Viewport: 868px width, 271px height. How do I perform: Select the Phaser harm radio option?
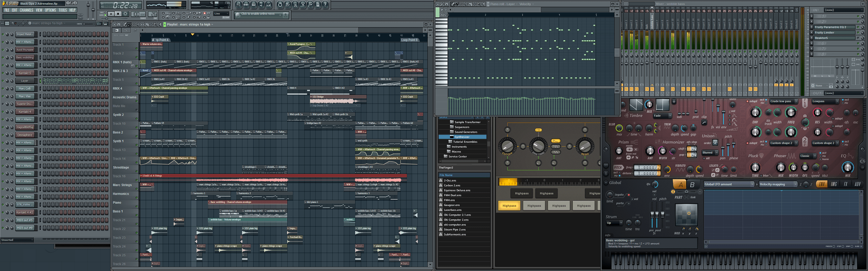point(820,159)
